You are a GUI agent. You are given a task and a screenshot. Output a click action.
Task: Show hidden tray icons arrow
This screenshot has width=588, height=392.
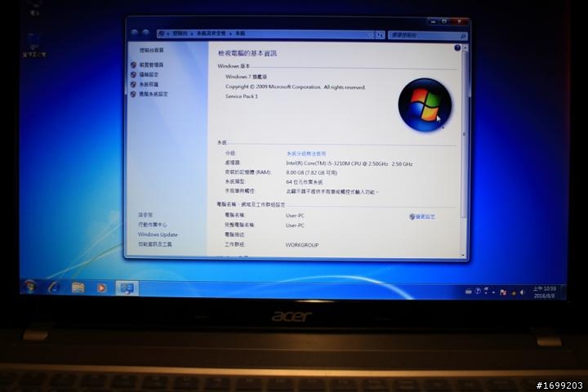click(493, 292)
